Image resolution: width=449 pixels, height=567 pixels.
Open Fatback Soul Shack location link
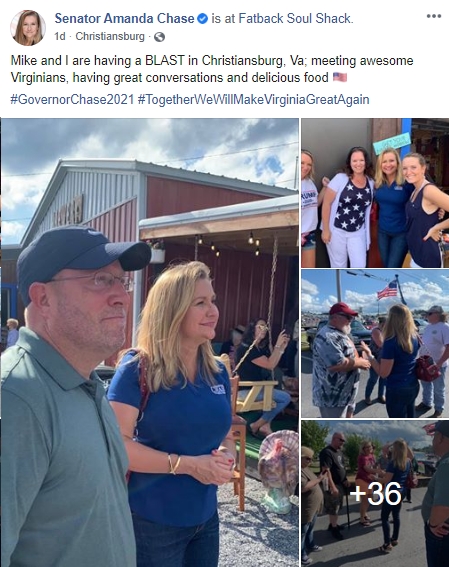(x=295, y=18)
